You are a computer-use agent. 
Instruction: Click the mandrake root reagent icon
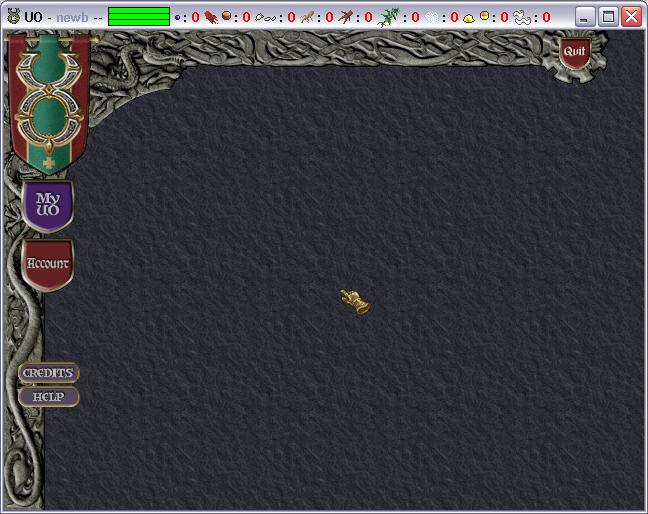[346, 17]
